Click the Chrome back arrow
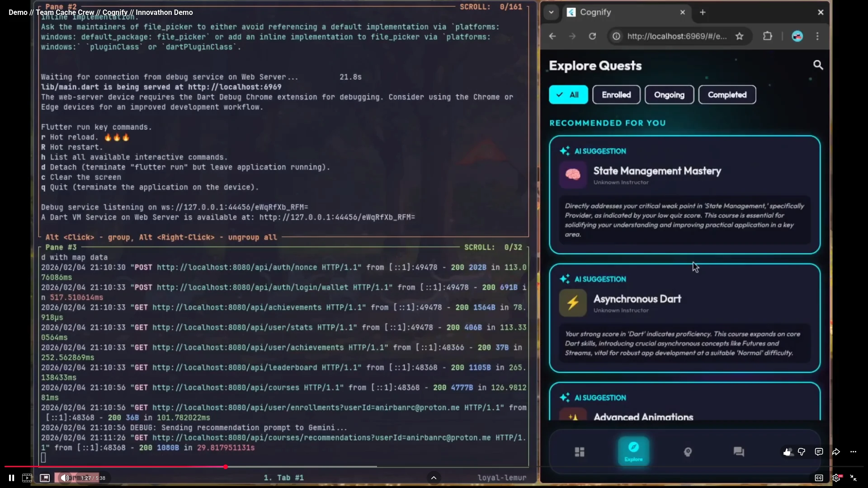 point(552,36)
